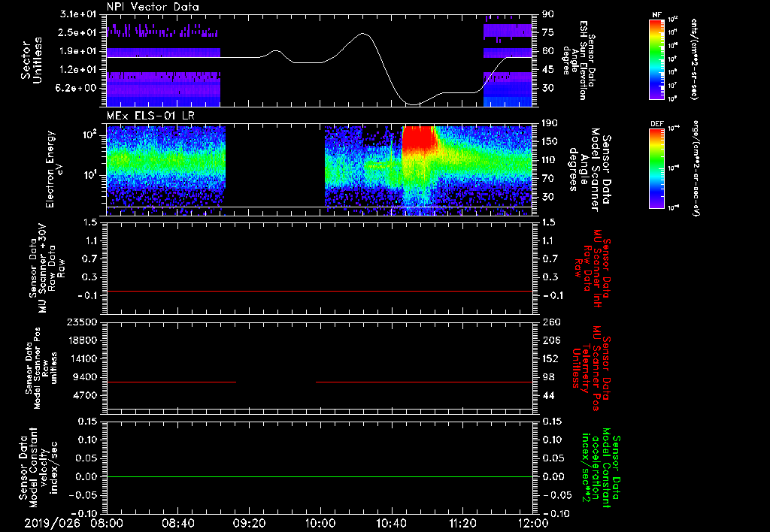Click the Model Scanner Pos Raw unitless label
This screenshot has width=770, height=532.
click(x=42, y=369)
